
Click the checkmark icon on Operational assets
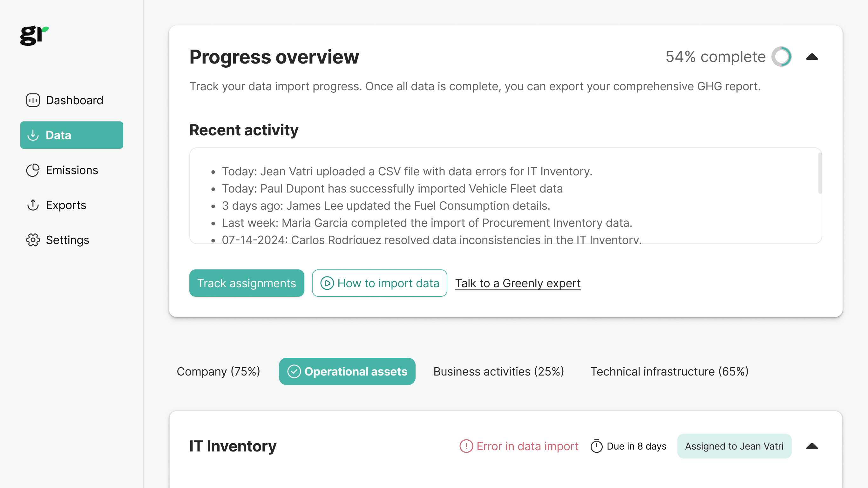294,371
